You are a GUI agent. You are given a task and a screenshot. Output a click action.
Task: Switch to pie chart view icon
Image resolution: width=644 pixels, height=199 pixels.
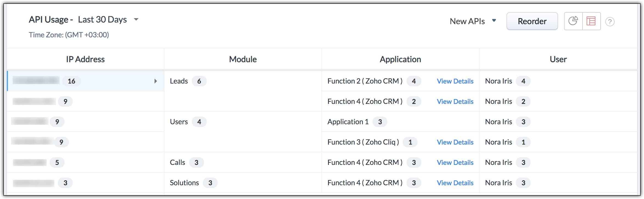(x=573, y=21)
